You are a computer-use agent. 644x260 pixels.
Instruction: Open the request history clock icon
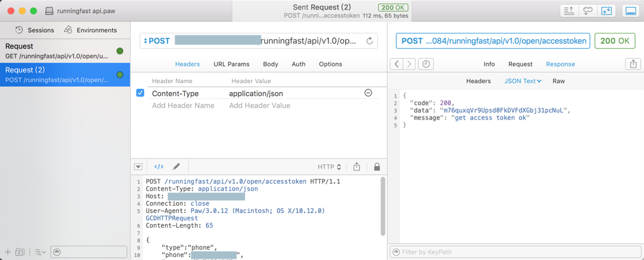[x=426, y=64]
